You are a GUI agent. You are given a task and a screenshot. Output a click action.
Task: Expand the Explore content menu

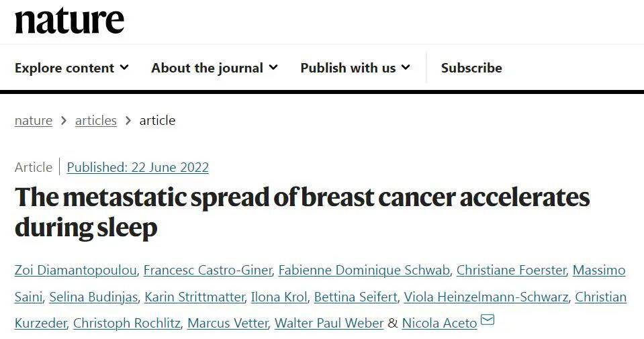pyautogui.click(x=71, y=68)
